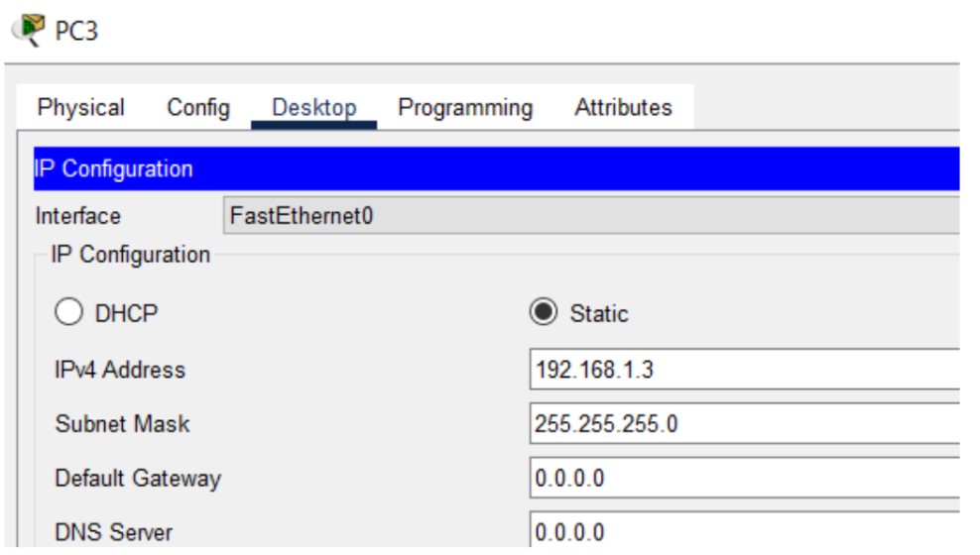Open the Programming tab

point(465,107)
